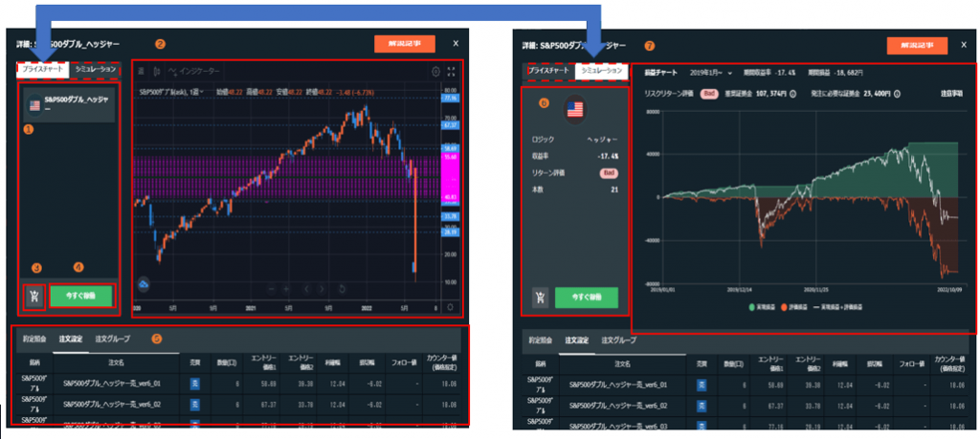Open the candlestick chart settings gear

pyautogui.click(x=435, y=71)
